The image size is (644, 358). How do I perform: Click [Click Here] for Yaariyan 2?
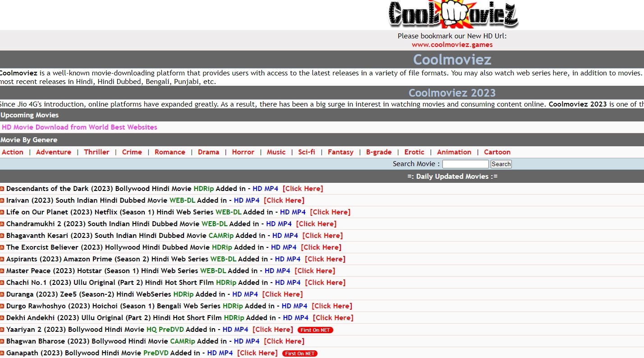pyautogui.click(x=273, y=330)
